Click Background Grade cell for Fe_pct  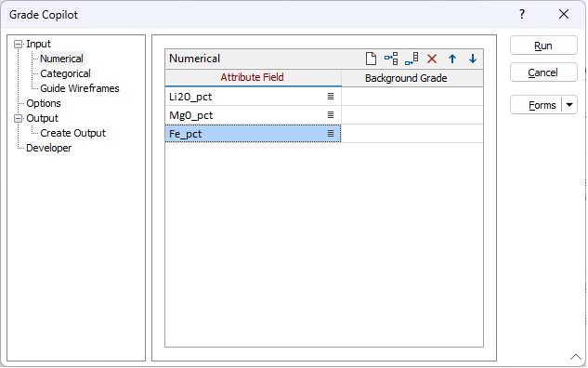pyautogui.click(x=412, y=133)
